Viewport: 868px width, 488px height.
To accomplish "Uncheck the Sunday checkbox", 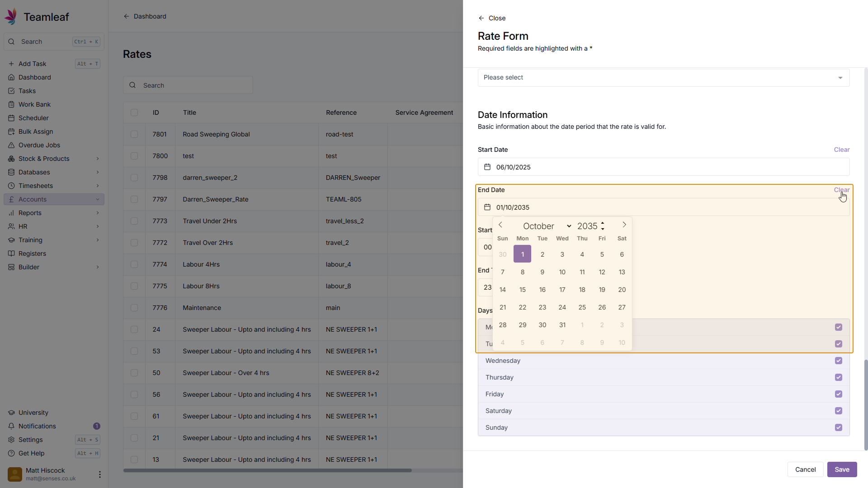I will pyautogui.click(x=839, y=427).
